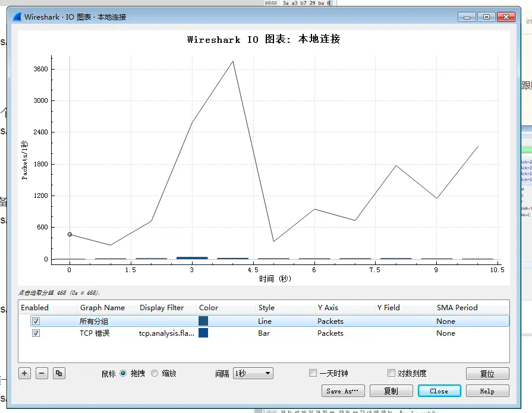Image resolution: width=532 pixels, height=413 pixels.
Task: Open the SMA Period dropdown for 所有分组
Action: click(x=446, y=321)
